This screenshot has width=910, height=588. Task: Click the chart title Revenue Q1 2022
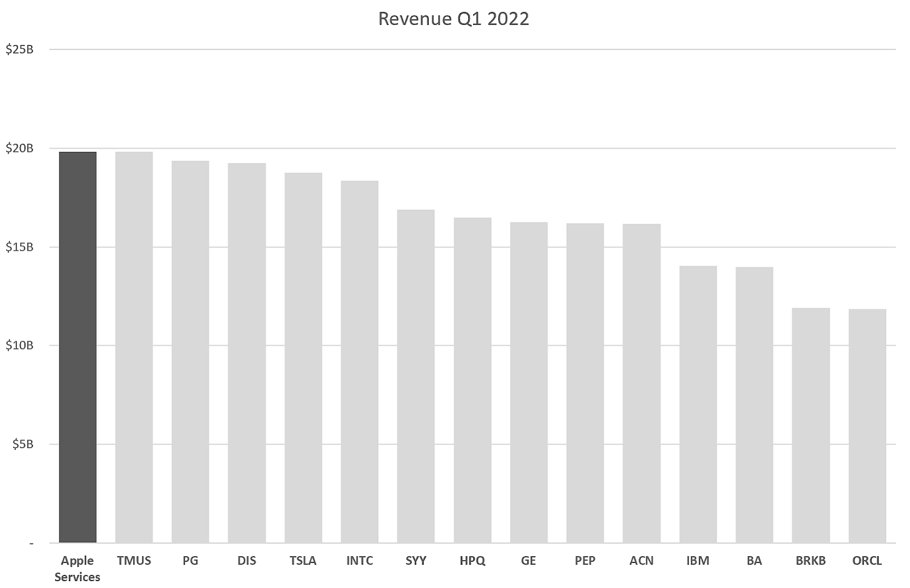[x=454, y=19]
